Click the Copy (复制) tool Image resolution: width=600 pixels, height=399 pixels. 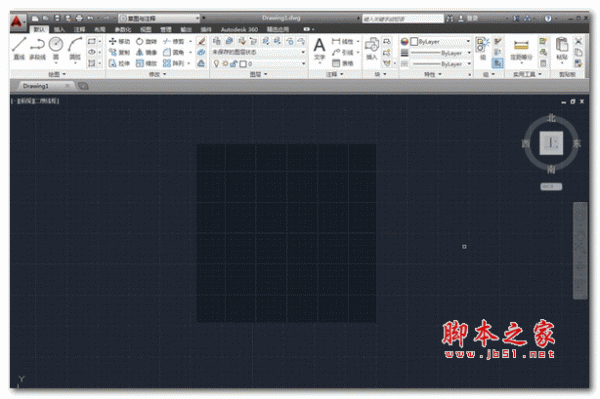pyautogui.click(x=119, y=52)
